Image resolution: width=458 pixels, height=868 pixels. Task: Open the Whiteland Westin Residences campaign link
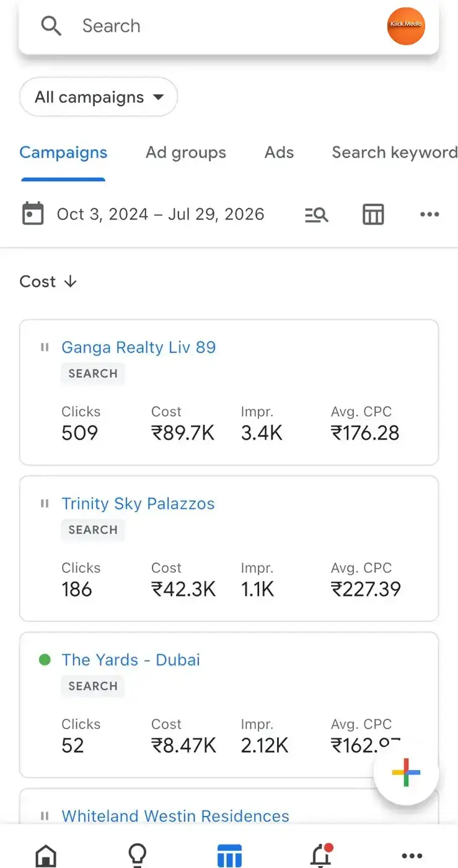[x=175, y=816]
